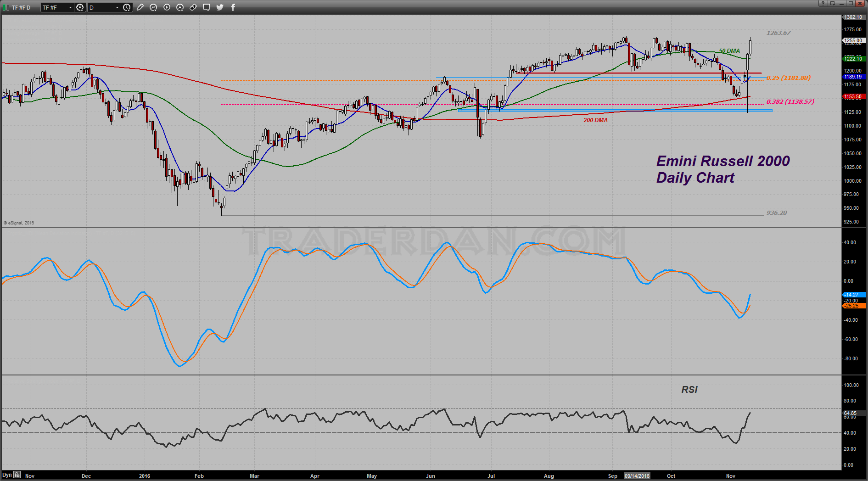The width and height of the screenshot is (868, 481).
Task: Open the window layout dropdown button
Action: pos(832,3)
